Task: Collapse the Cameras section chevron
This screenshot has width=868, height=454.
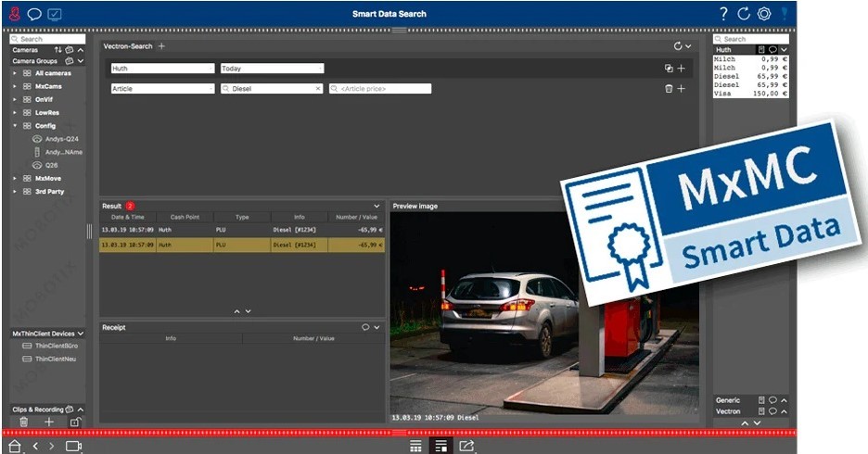Action: [81, 50]
